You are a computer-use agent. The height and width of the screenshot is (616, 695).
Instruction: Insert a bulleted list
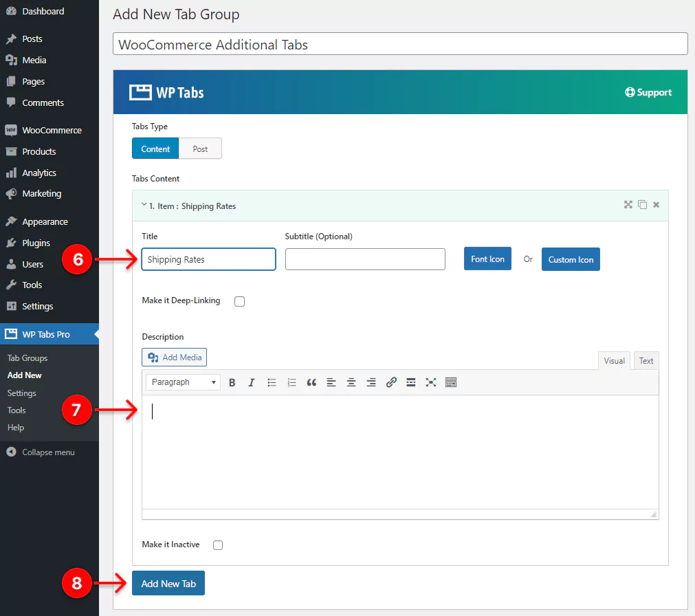pyautogui.click(x=272, y=382)
